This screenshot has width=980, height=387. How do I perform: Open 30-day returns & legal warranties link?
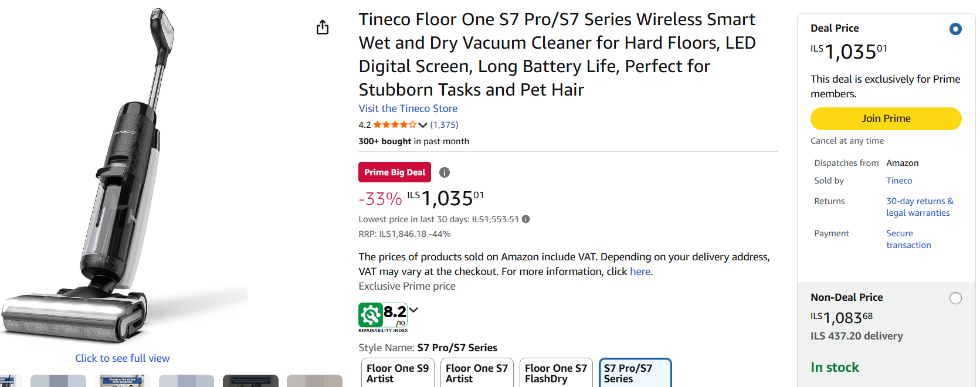(919, 207)
